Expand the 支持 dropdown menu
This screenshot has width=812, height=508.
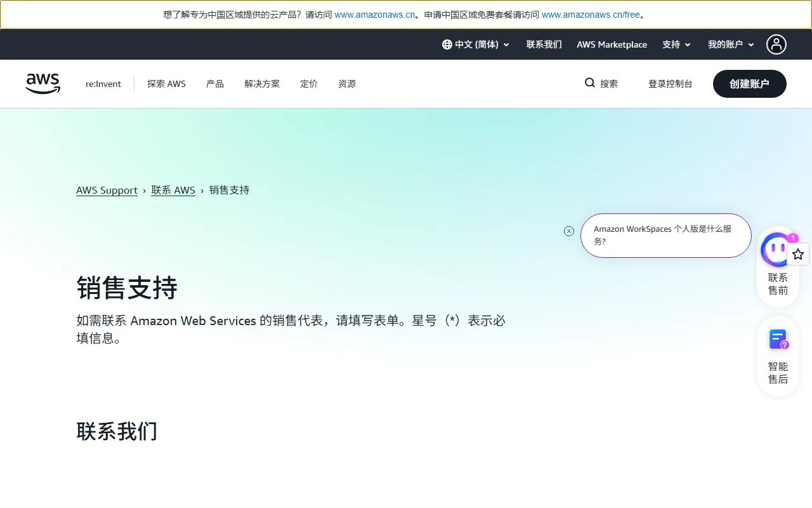(676, 44)
